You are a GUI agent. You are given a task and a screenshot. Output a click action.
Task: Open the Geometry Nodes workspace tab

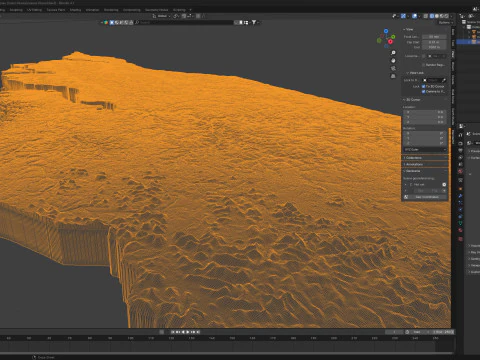156,10
